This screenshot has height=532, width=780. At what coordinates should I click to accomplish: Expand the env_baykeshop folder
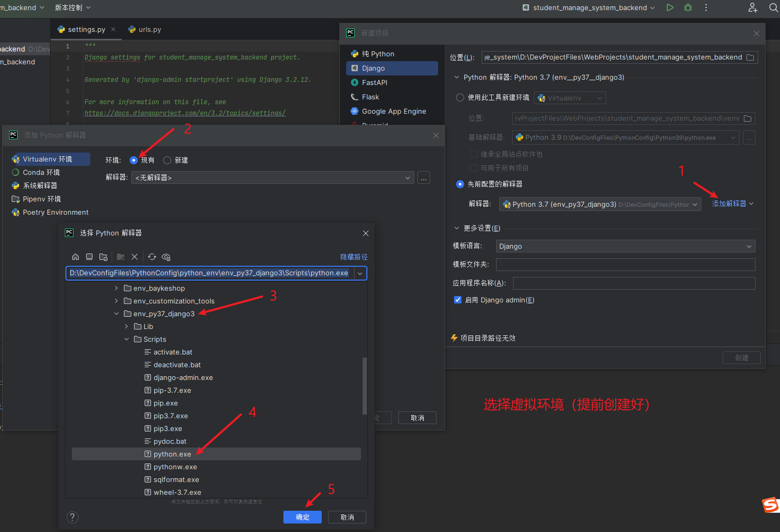point(116,288)
